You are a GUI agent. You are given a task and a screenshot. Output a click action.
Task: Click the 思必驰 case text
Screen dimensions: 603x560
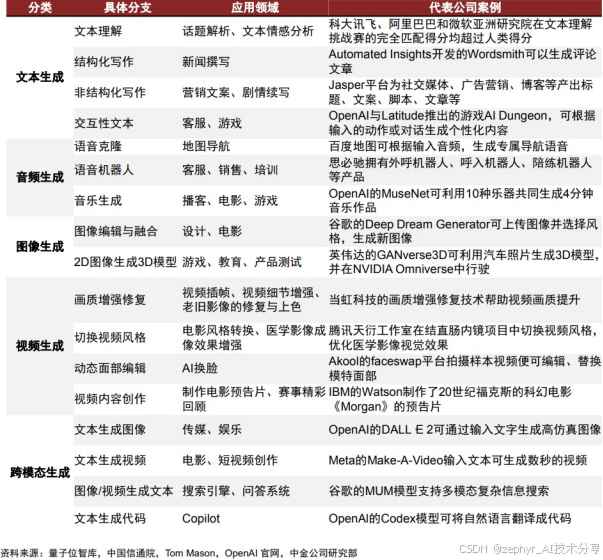[x=460, y=170]
